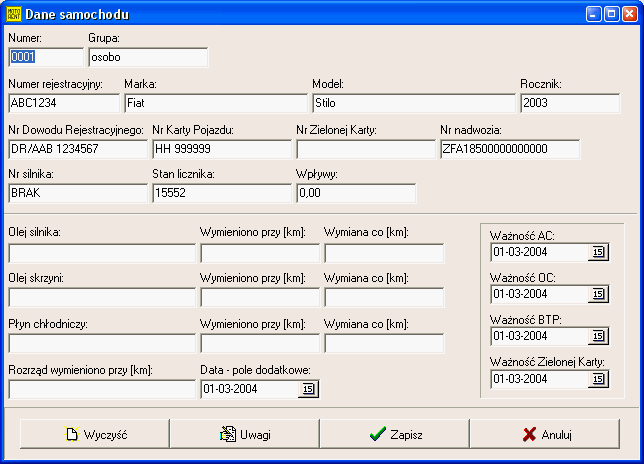644x464 pixels.
Task: Open calendar picker for Ważność BTP date
Action: click(599, 336)
